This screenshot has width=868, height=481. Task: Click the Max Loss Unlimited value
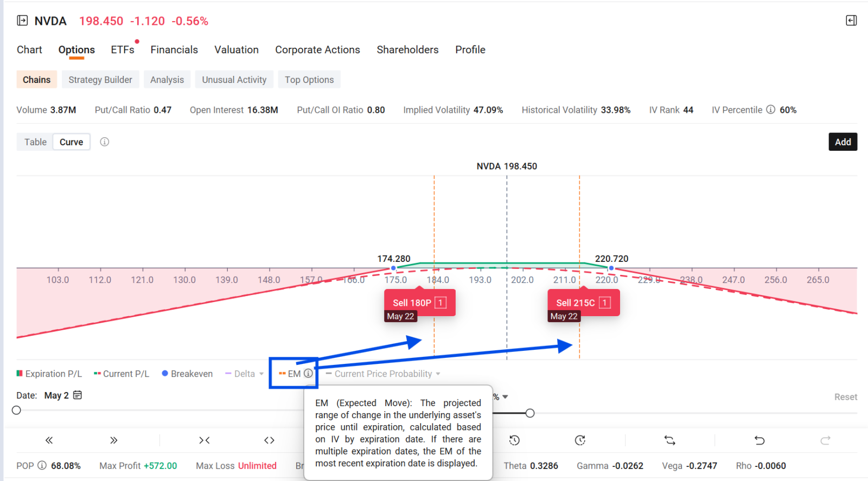pyautogui.click(x=257, y=465)
